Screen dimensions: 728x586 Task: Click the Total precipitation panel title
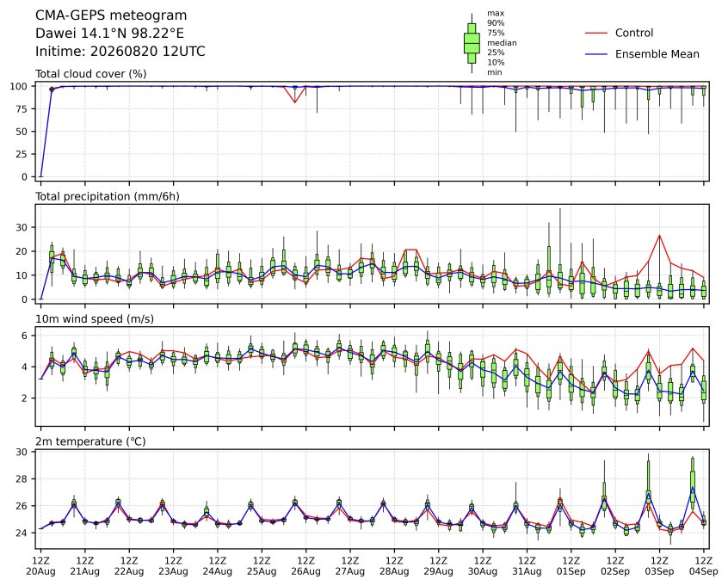tap(108, 196)
